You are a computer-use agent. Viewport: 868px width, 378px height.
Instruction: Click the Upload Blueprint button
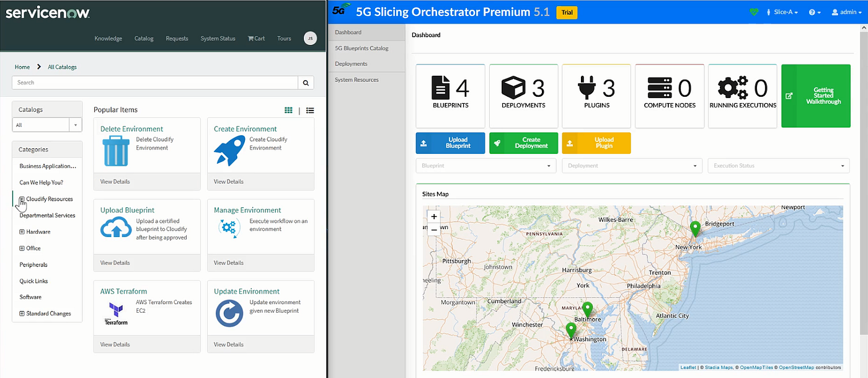coord(450,143)
